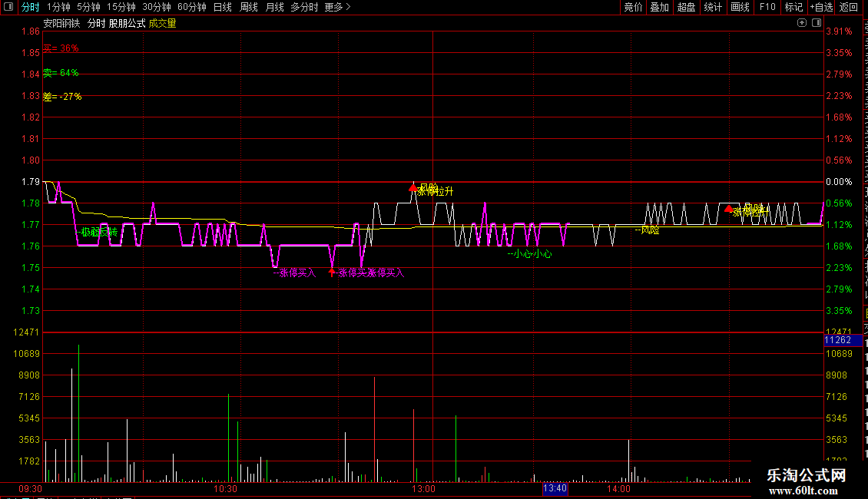The image size is (868, 499).
Task: Open the 超盘 view
Action: point(686,7)
